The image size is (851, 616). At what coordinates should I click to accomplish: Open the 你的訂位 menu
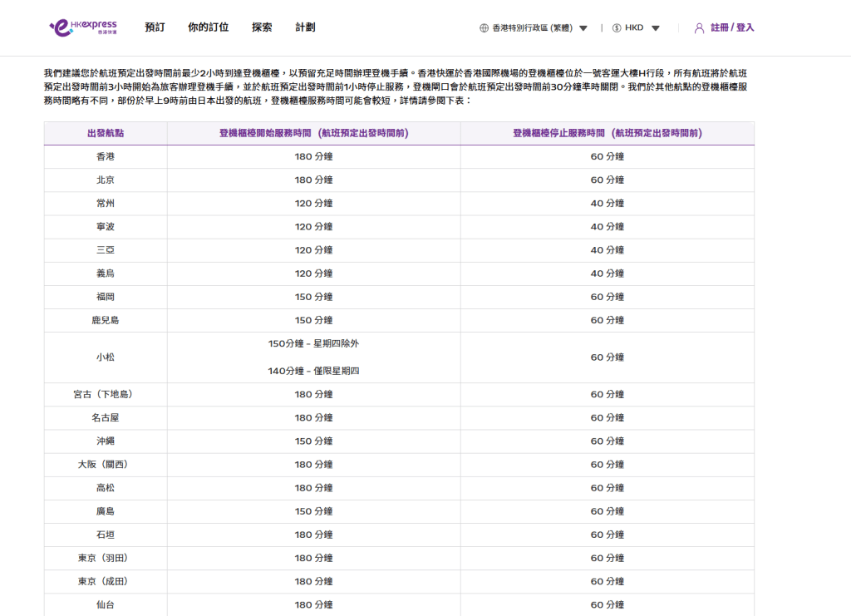209,27
